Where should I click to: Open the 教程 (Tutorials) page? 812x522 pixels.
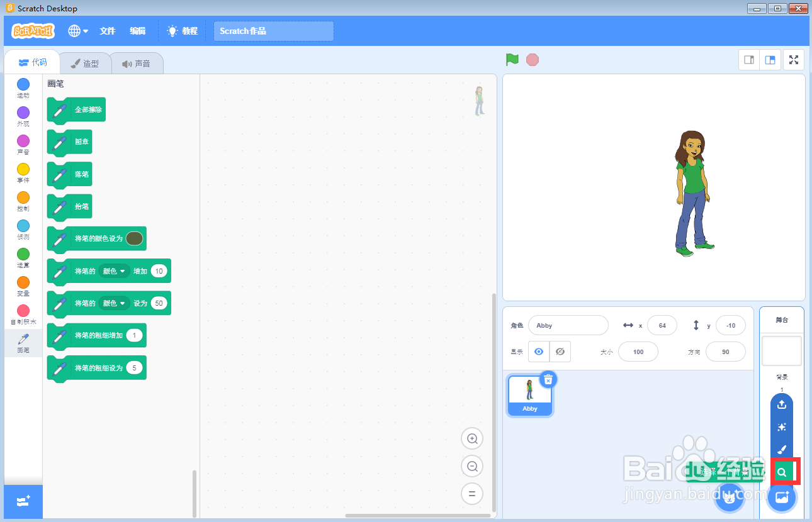182,30
